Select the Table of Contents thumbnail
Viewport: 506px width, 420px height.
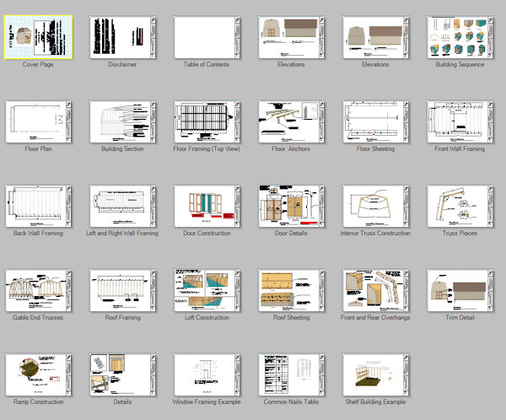pos(207,37)
